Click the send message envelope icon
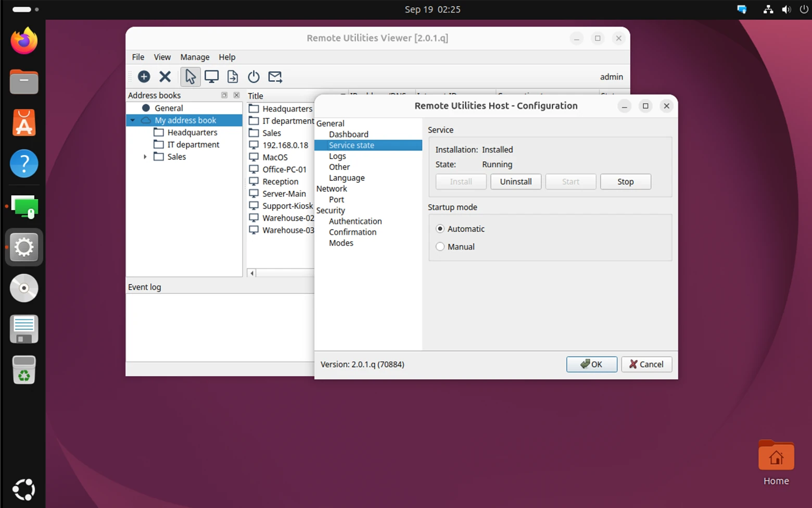 [275, 77]
